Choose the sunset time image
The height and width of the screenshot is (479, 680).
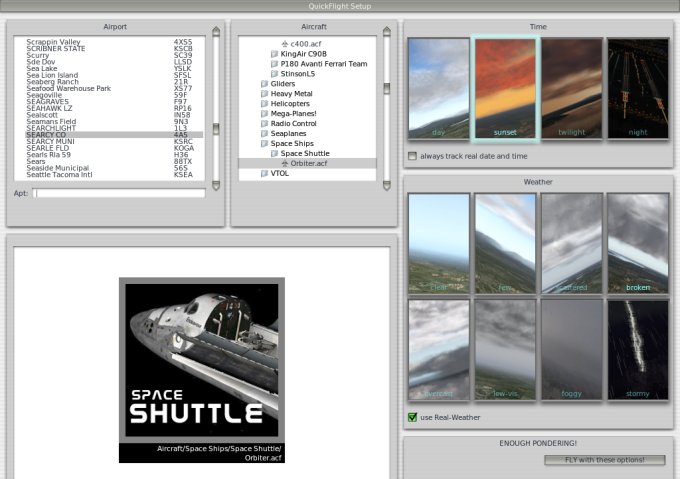[505, 89]
